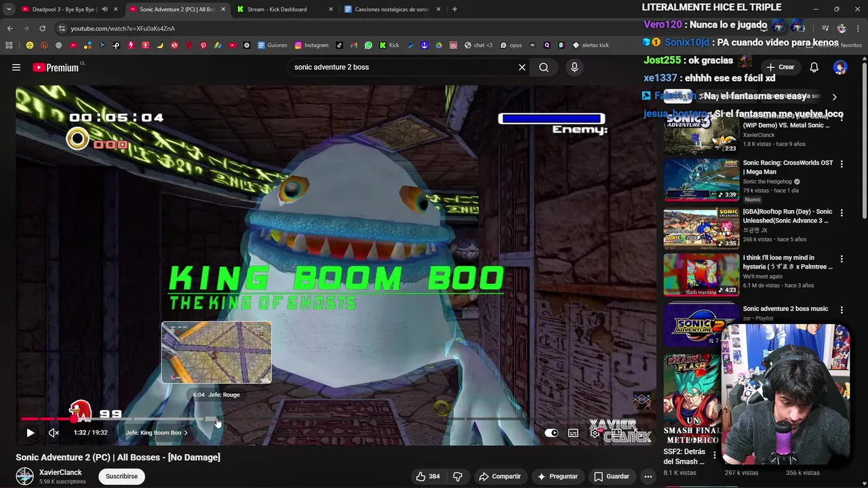Image resolution: width=868 pixels, height=488 pixels.
Task: Switch to theater mode
Action: (x=616, y=432)
